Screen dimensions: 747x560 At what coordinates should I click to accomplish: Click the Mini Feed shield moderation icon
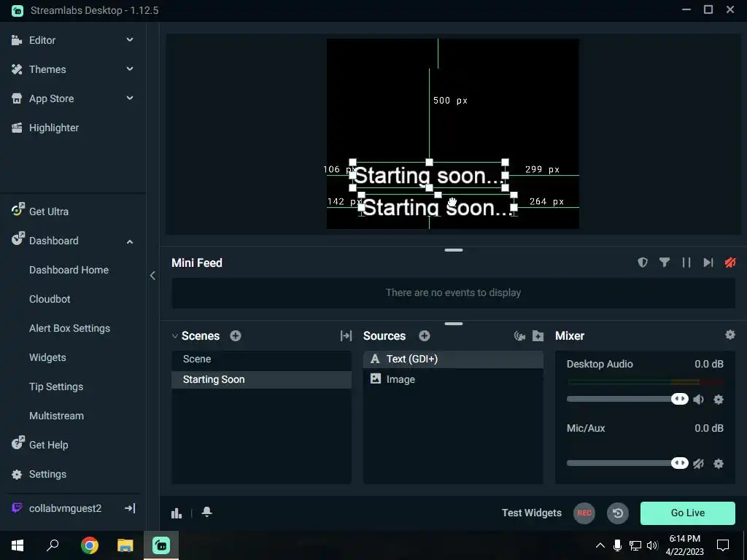tap(643, 262)
